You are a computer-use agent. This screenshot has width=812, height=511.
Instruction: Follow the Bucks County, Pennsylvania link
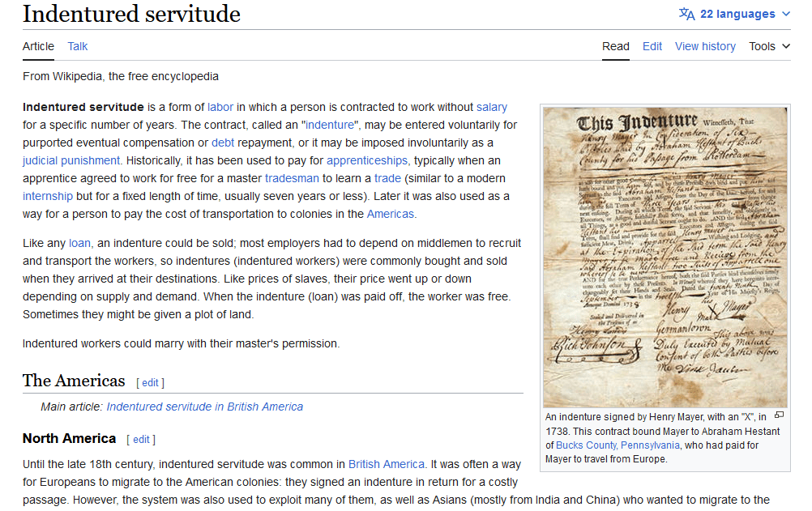point(618,445)
